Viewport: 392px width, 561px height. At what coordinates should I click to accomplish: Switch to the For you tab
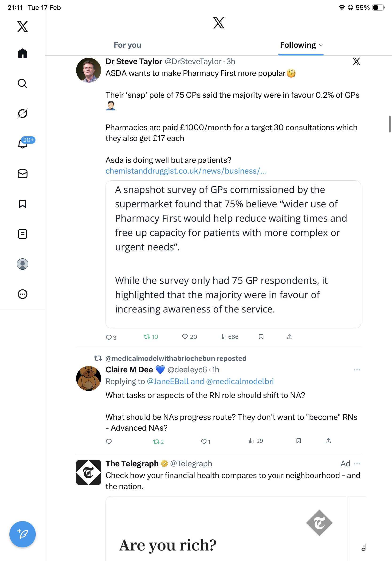click(127, 45)
